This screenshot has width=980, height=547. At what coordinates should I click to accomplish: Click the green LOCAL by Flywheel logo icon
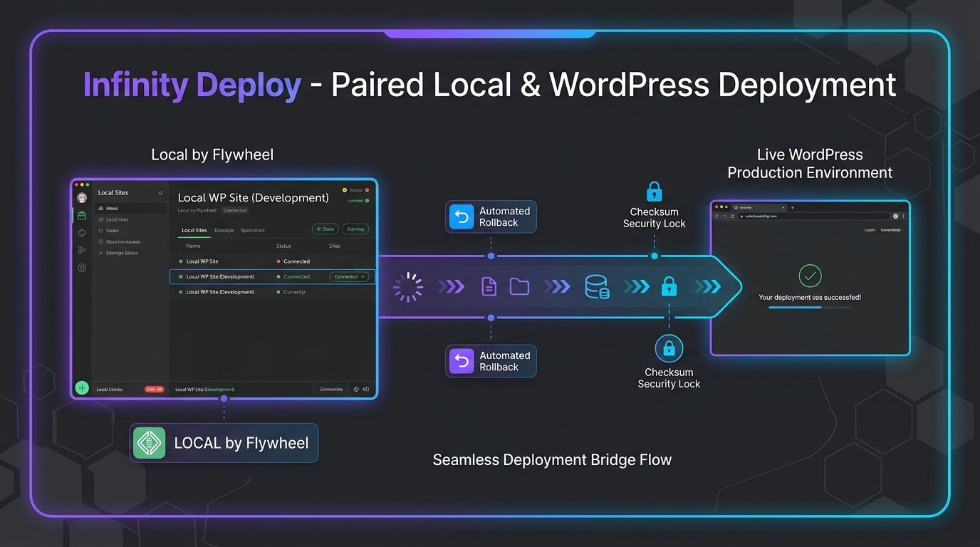(150, 443)
